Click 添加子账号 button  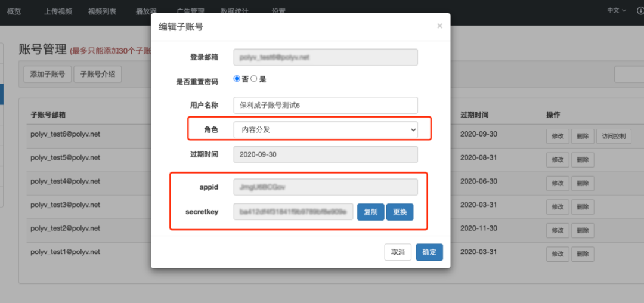click(48, 74)
